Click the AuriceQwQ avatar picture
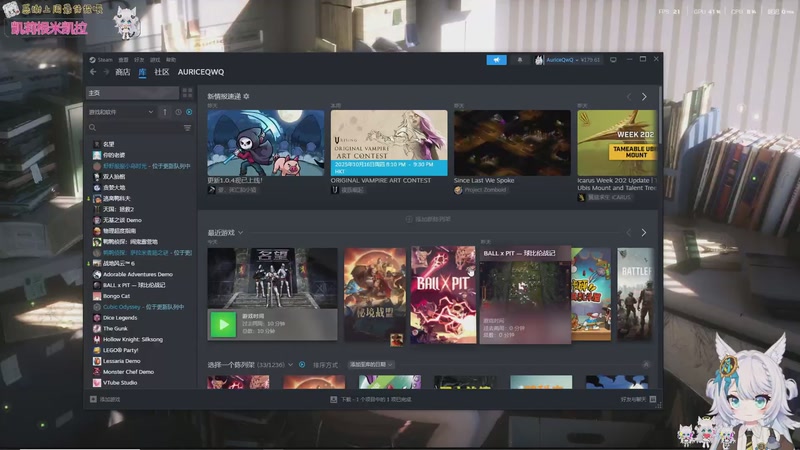 point(539,60)
